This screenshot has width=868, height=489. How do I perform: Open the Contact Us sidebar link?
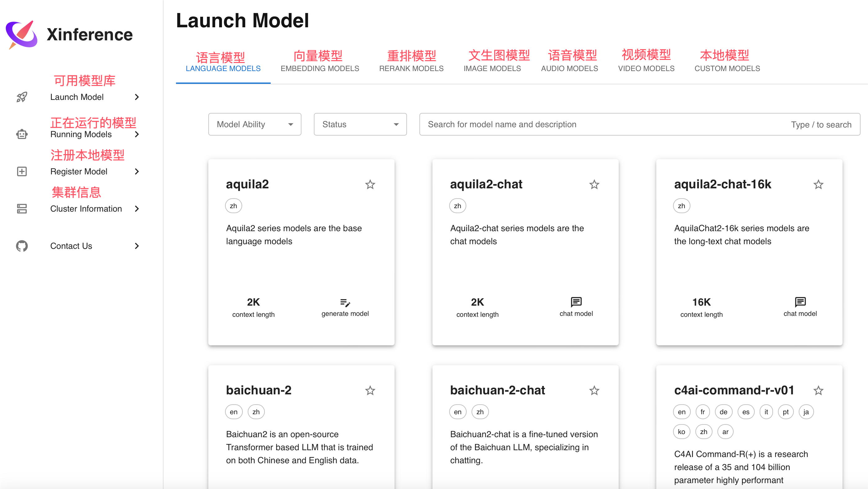[71, 246]
